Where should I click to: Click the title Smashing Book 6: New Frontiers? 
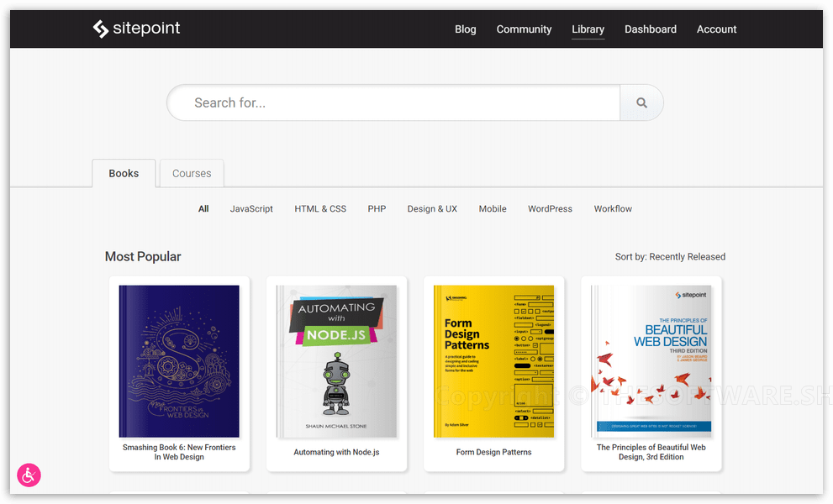coord(179,452)
